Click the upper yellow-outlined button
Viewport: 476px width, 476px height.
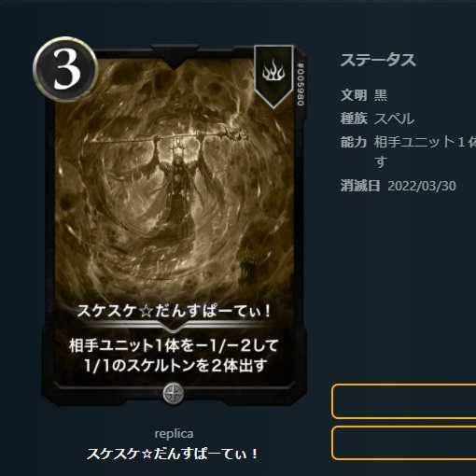404,401
